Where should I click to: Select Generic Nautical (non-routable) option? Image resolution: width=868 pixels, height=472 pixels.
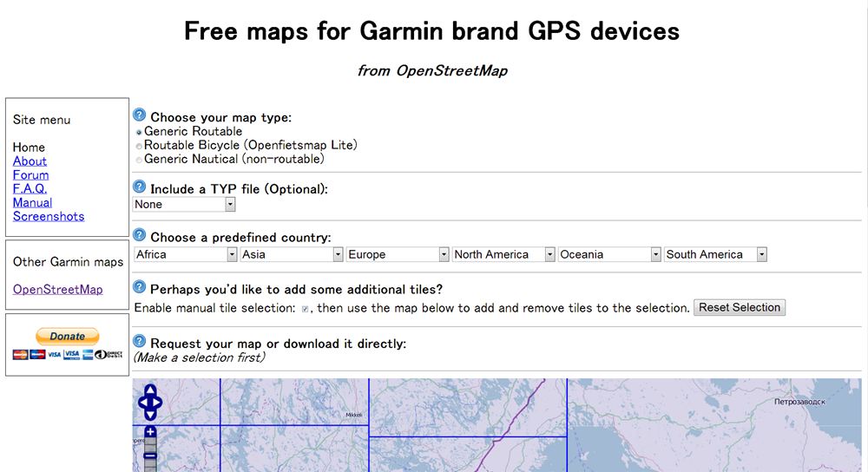point(139,160)
